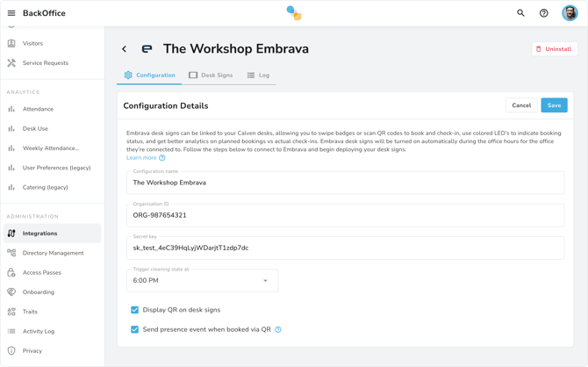Screen dimensions: 588x367
Task: Click the search magnifier icon
Action: click(x=520, y=13)
